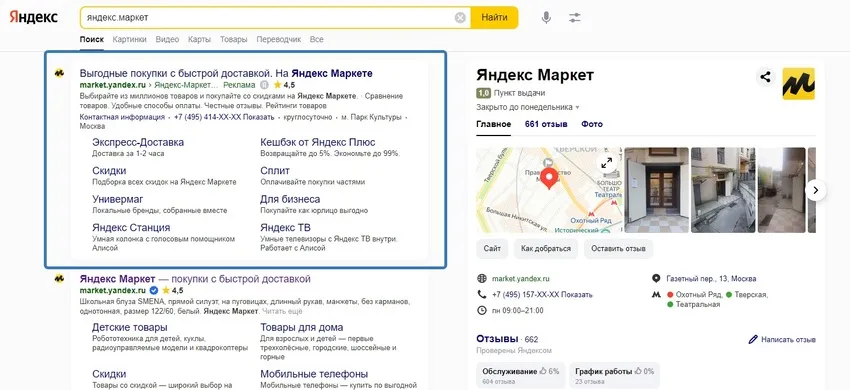This screenshot has width=850, height=390.
Task: Open the Все tab
Action: (x=316, y=39)
